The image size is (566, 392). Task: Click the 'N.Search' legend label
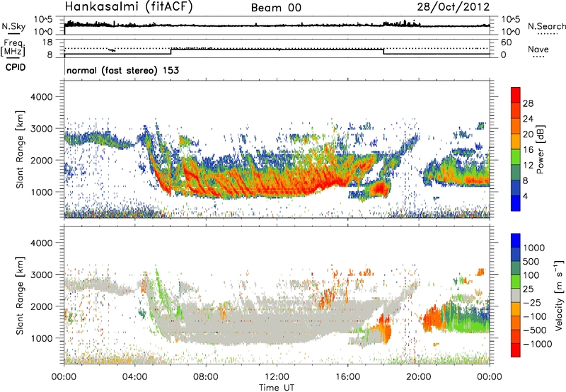point(547,26)
